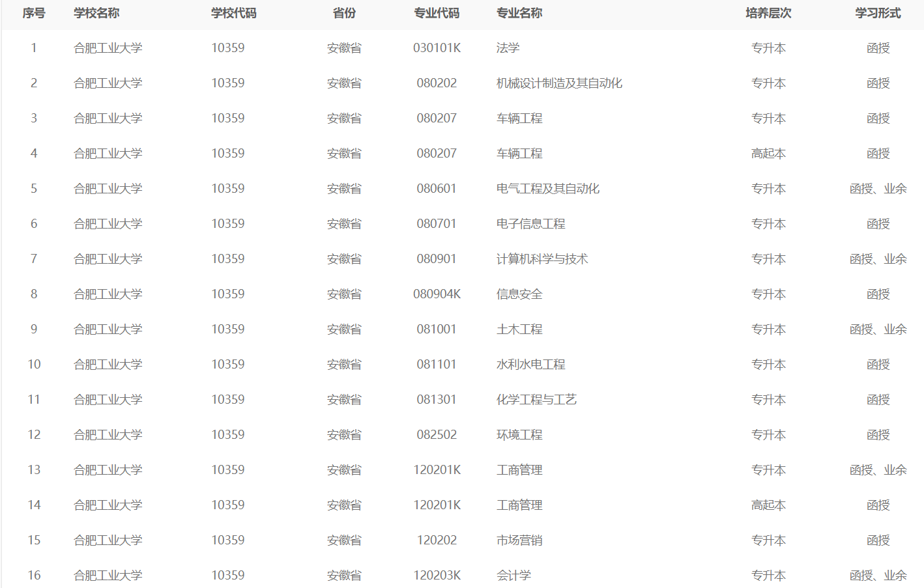Select the 080904K major code cell
Image resolution: width=924 pixels, height=588 pixels.
pos(437,294)
